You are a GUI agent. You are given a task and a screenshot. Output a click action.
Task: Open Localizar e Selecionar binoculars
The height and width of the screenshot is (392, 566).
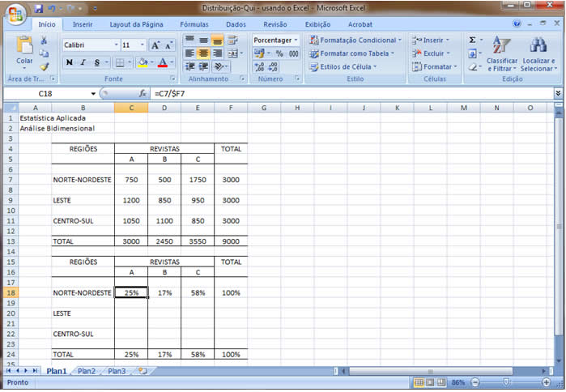tap(538, 53)
